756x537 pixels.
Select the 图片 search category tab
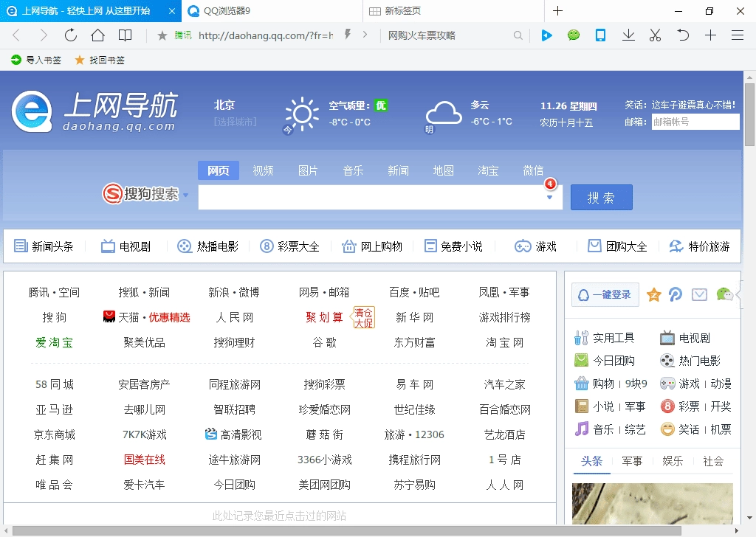pyautogui.click(x=308, y=170)
